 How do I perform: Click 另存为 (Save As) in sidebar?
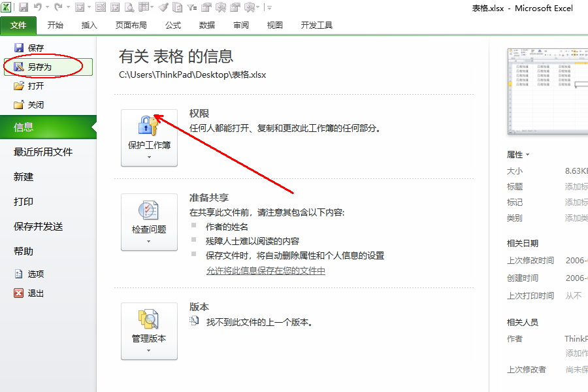[x=39, y=67]
